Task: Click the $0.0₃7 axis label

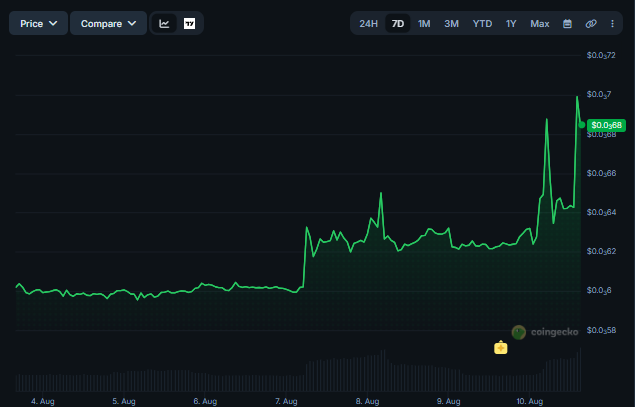Action: pyautogui.click(x=599, y=94)
